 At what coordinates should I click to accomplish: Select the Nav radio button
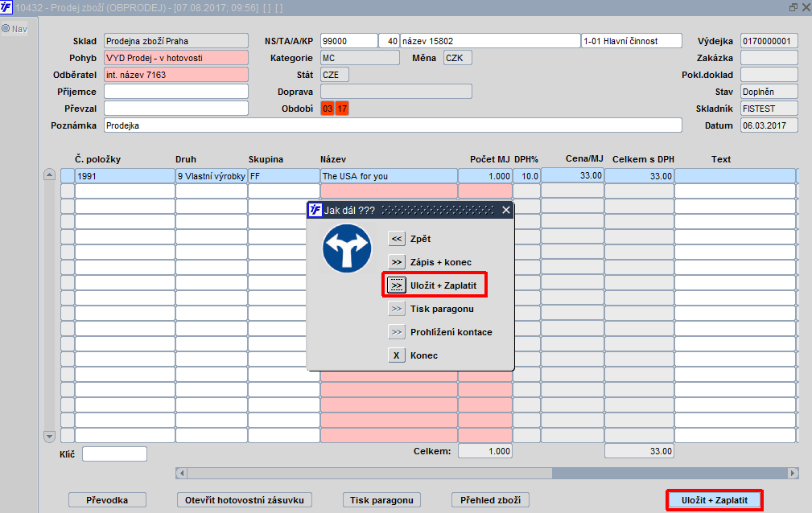[x=6, y=28]
